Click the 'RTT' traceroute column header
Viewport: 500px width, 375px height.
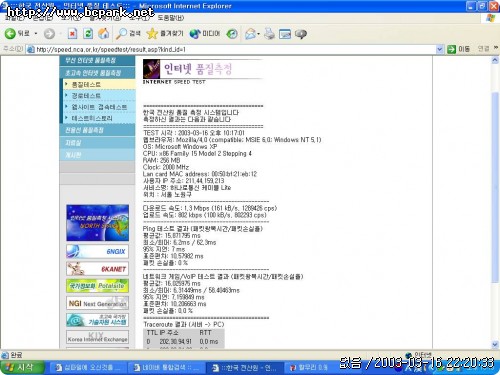tap(205, 332)
